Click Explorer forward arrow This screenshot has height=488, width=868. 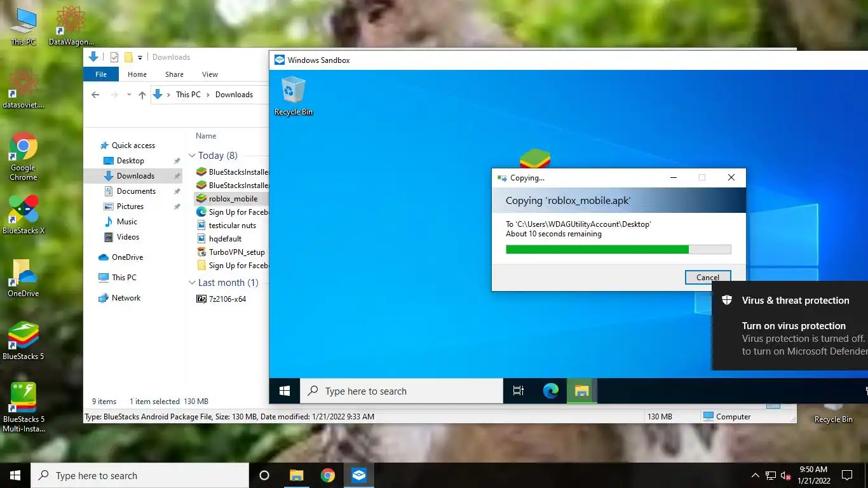(114, 95)
